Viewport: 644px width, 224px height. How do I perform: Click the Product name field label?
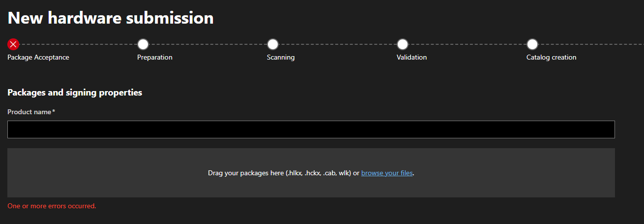click(x=31, y=112)
